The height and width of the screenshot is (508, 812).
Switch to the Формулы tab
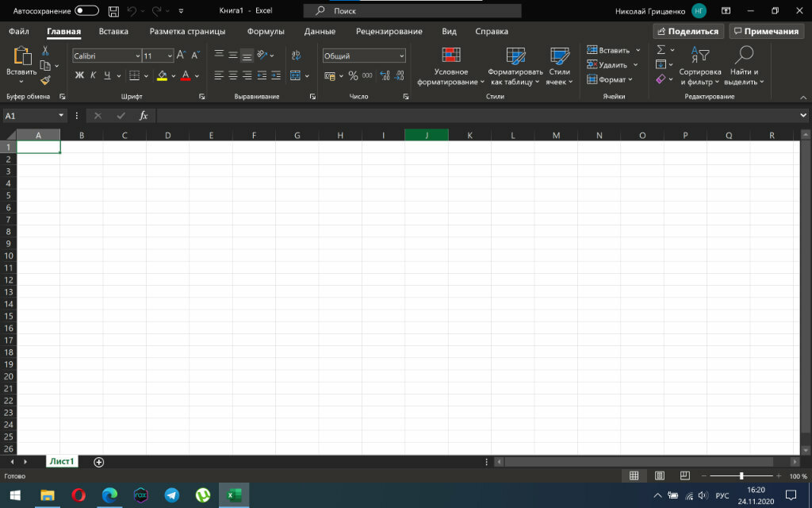[x=266, y=31]
